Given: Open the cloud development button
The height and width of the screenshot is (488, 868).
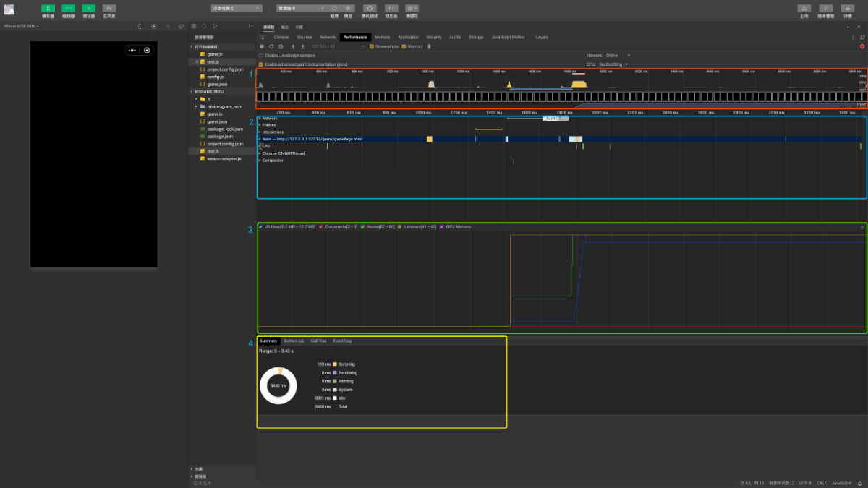Looking at the screenshot, I should coord(109,8).
